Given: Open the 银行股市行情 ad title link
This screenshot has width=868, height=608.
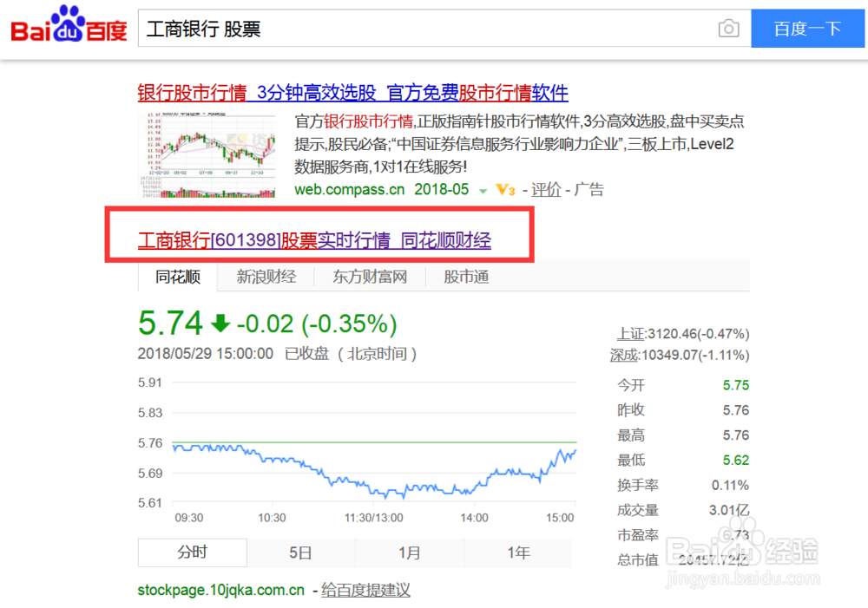Looking at the screenshot, I should coord(352,93).
